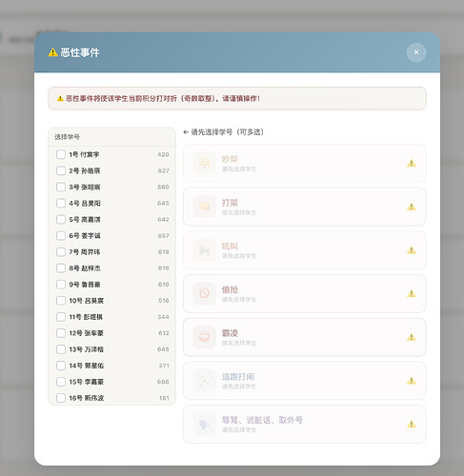The image size is (464, 476).
Task: Click the 打架 card's fist icon
Action: 204,207
